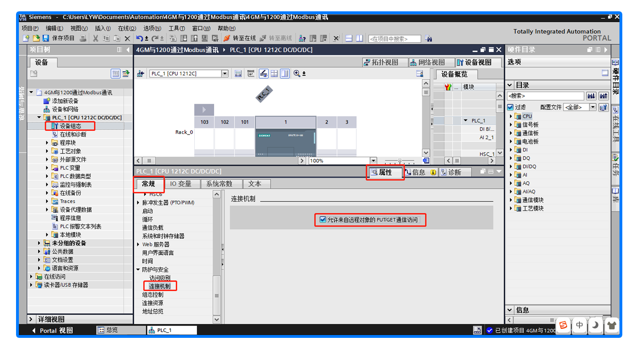644x344 pixels.
Task: Expand the 程序块 node in project tree
Action: [x=47, y=143]
